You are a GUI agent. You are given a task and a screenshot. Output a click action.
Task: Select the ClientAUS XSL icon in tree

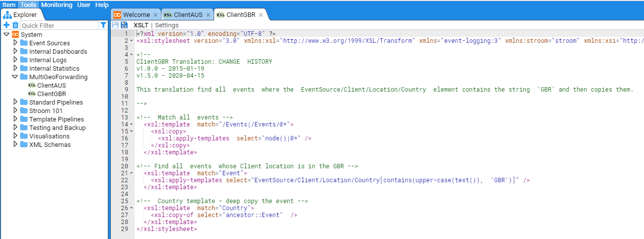point(32,86)
